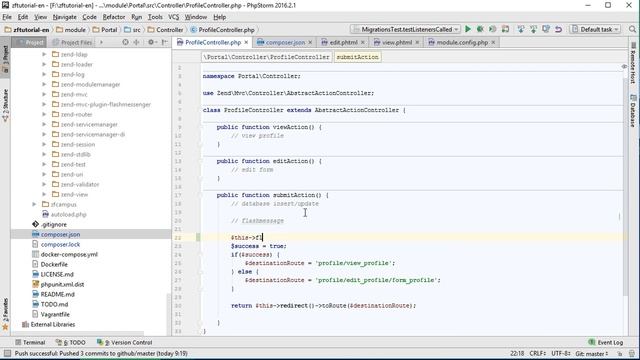The image size is (640, 360).
Task: Run the configuration with green play icon
Action: click(x=468, y=29)
